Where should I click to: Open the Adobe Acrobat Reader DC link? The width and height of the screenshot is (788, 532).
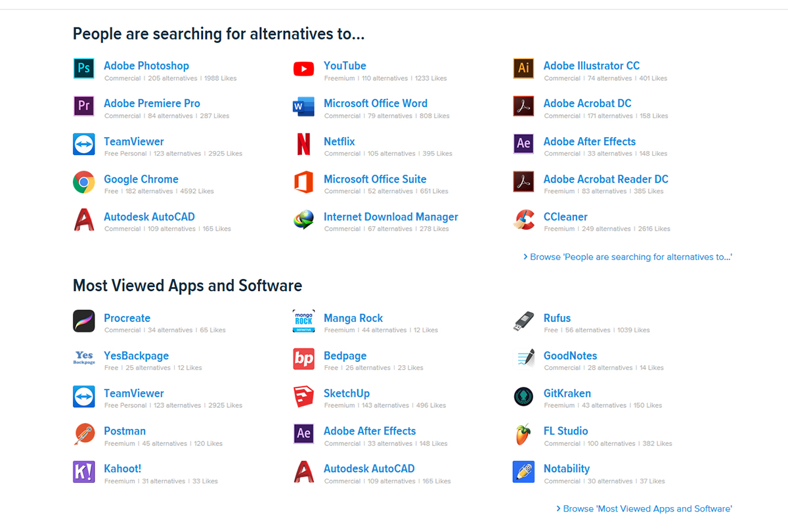[x=606, y=179]
